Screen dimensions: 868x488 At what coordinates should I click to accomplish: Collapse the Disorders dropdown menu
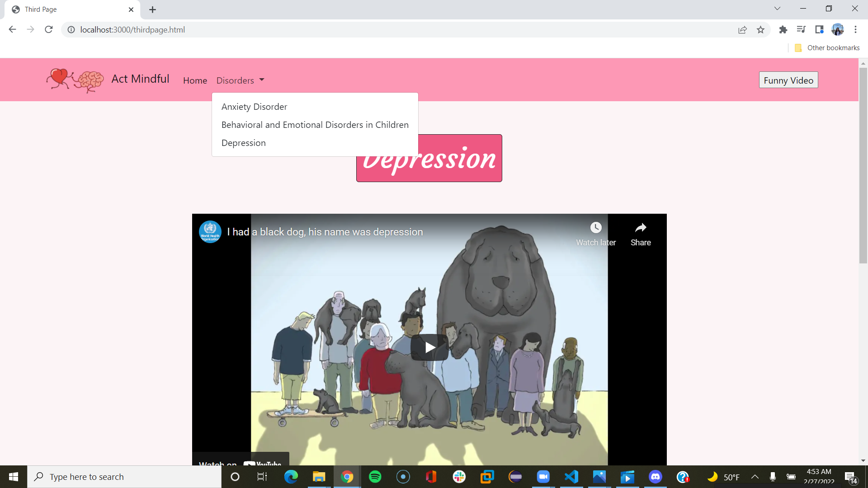coord(240,80)
